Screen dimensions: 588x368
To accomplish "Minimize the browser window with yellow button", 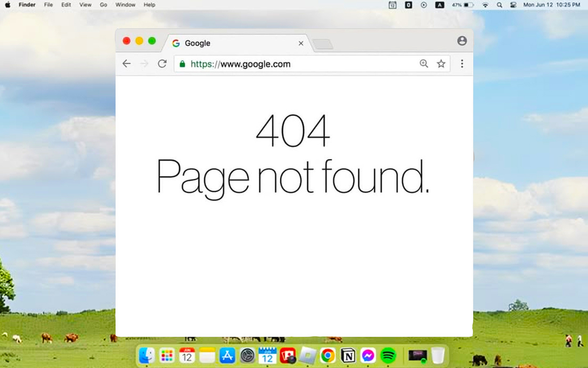I will click(139, 41).
